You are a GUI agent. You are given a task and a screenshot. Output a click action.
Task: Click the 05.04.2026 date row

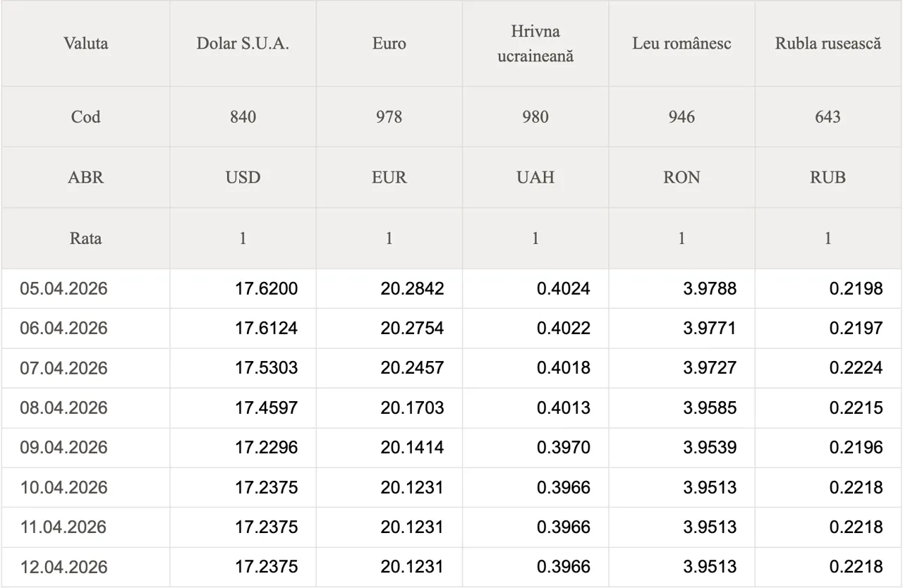pyautogui.click(x=64, y=288)
